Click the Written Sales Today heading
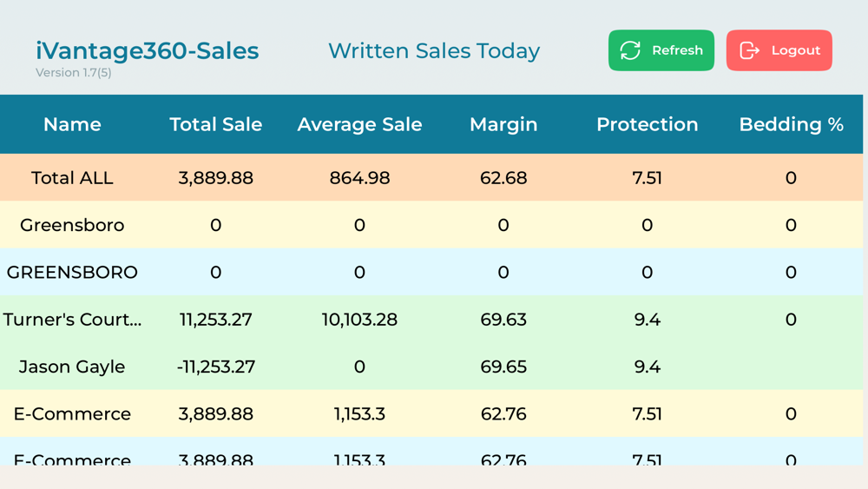 coord(434,50)
